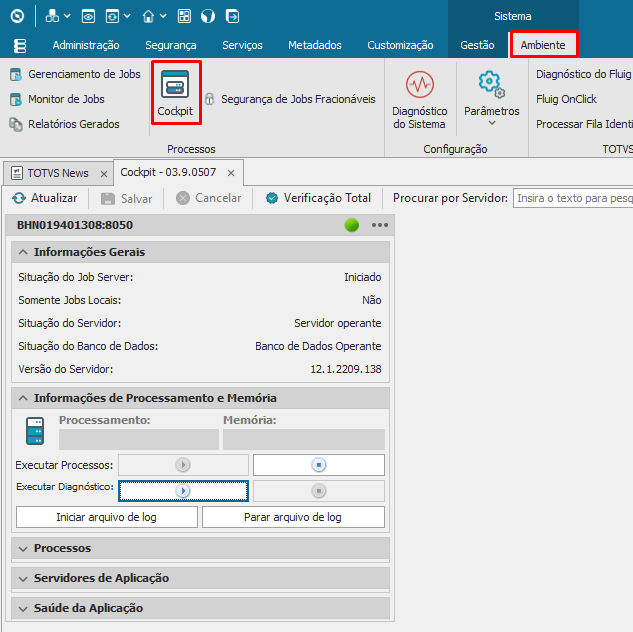Click the stop button for Executar Diagnóstico

coord(319,491)
